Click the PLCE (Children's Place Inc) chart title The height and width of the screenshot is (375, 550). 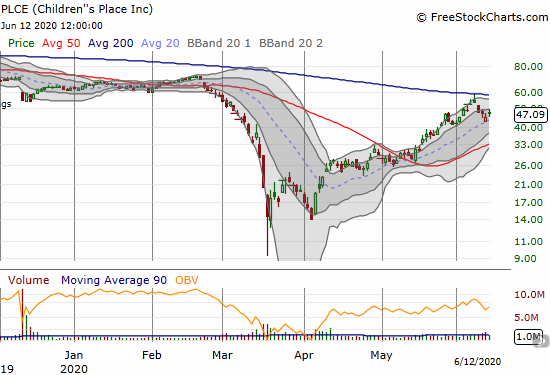77,9
